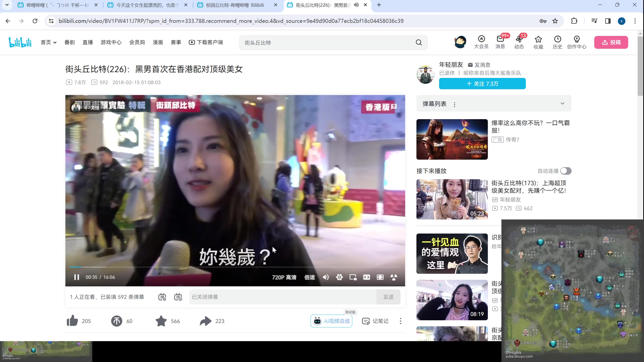Open 720P 高清 quality selector

click(x=284, y=277)
